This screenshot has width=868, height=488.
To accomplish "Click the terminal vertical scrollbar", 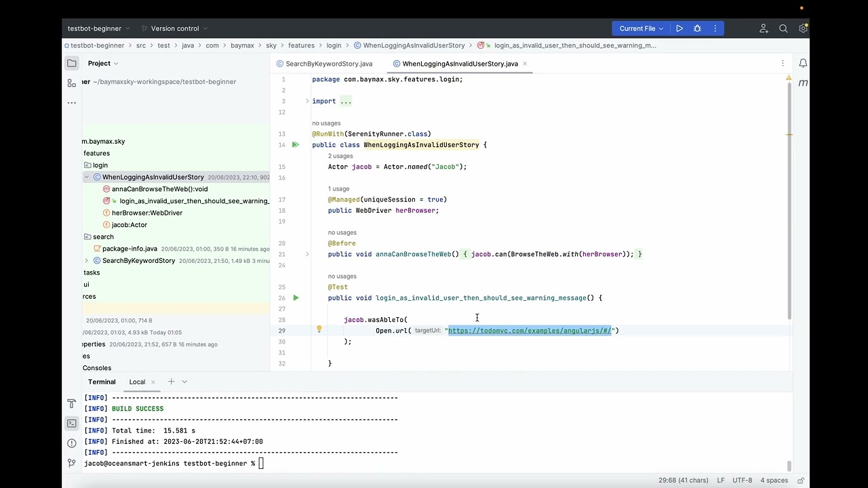I will click(x=789, y=466).
